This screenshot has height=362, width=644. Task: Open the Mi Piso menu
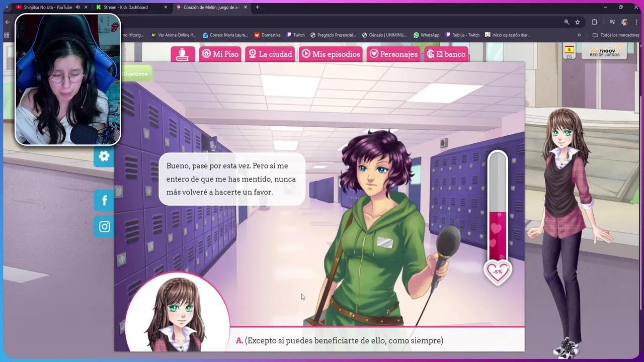click(x=220, y=54)
